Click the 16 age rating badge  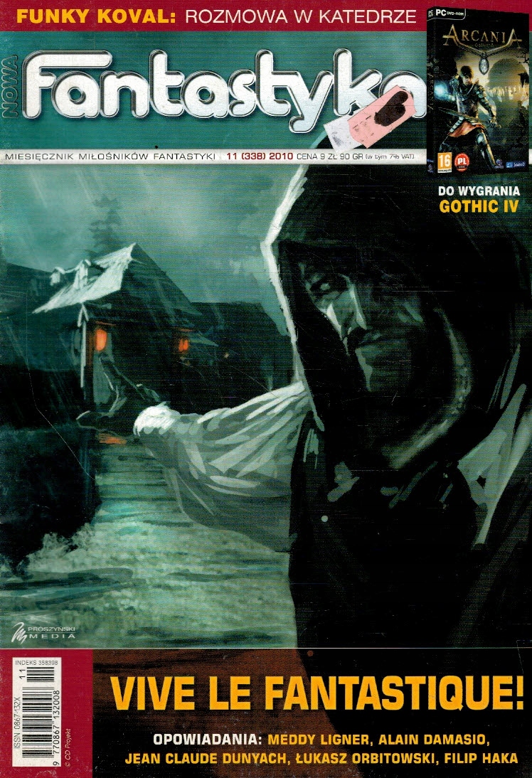click(x=445, y=161)
